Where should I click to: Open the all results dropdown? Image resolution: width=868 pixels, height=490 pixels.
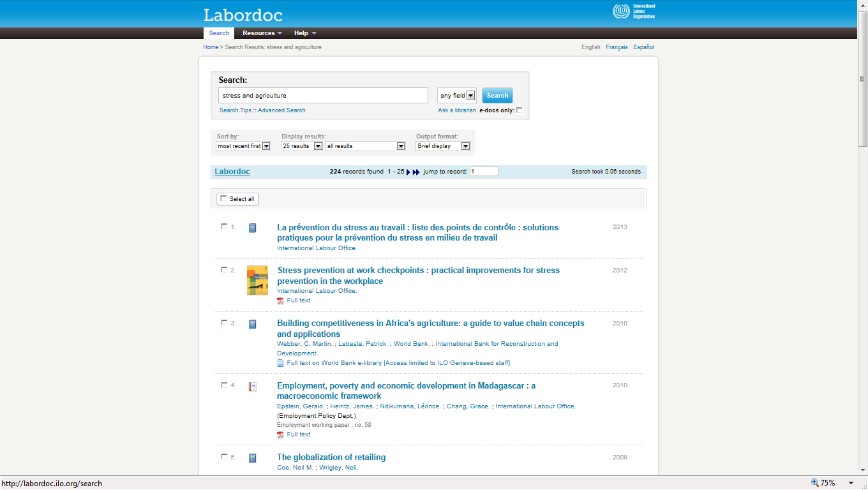point(365,146)
